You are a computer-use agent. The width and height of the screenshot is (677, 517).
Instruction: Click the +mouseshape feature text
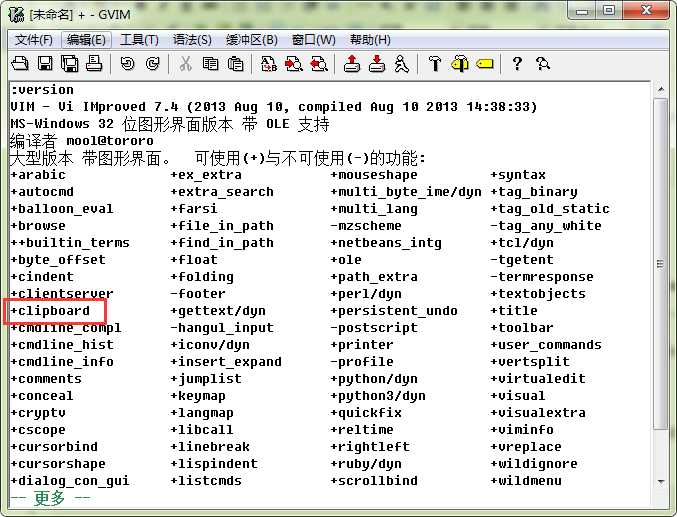coord(374,175)
